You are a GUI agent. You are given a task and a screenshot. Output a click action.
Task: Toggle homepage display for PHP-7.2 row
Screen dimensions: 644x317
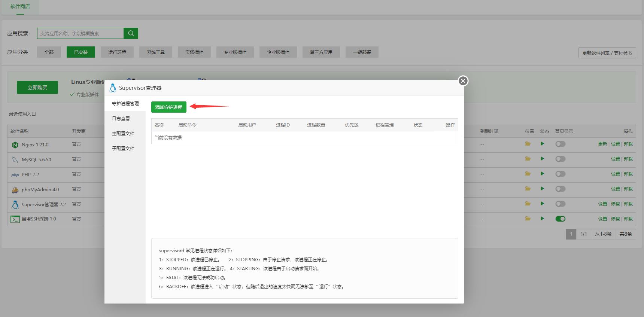point(560,174)
